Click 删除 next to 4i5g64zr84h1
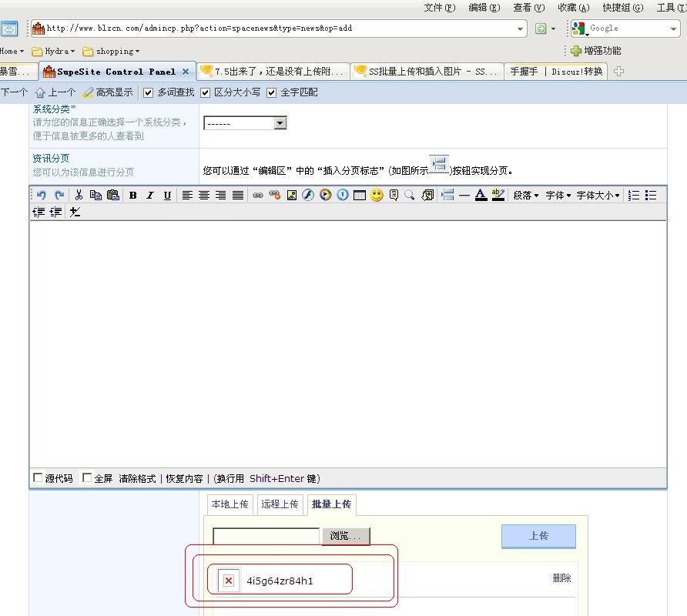 pos(561,578)
